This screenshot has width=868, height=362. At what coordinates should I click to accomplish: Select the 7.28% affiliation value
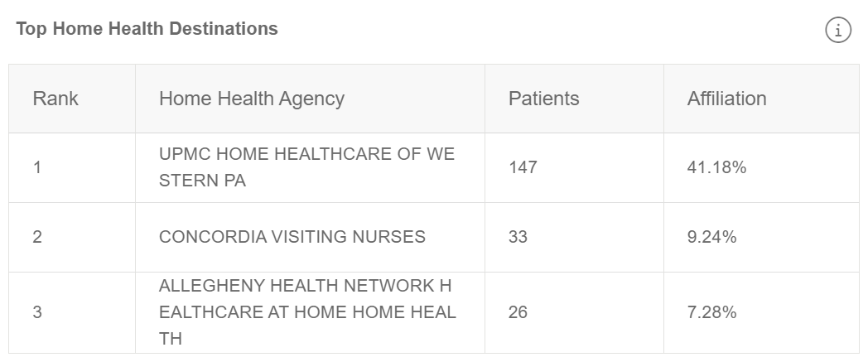coord(711,312)
